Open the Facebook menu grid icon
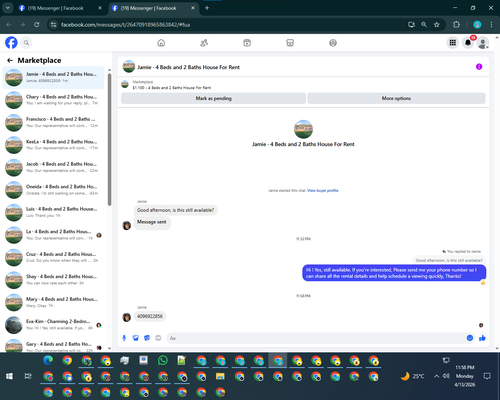This screenshot has height=400, width=500. [x=453, y=43]
